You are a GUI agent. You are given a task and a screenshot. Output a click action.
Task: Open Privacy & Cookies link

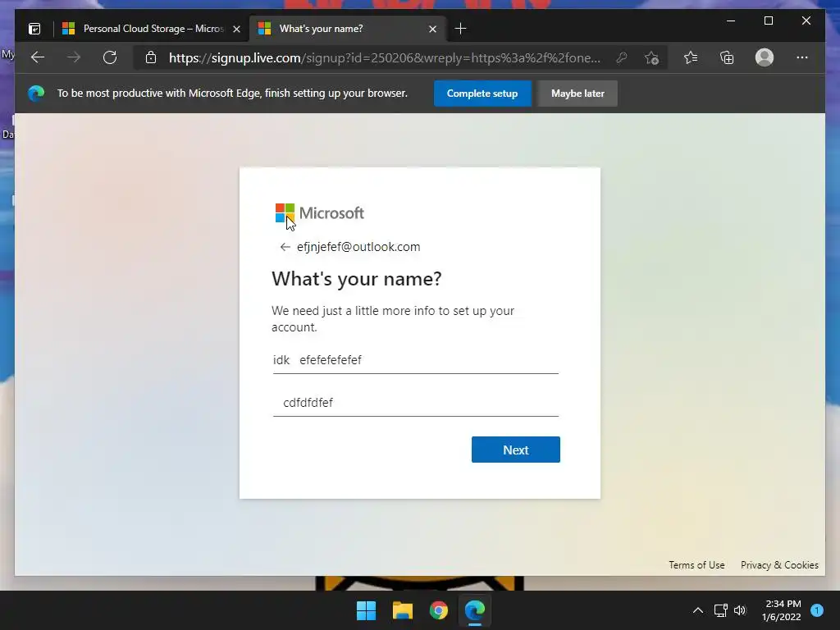pyautogui.click(x=779, y=565)
